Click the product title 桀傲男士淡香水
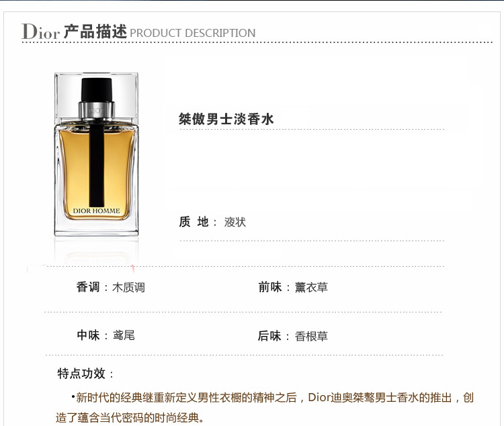 click(226, 119)
